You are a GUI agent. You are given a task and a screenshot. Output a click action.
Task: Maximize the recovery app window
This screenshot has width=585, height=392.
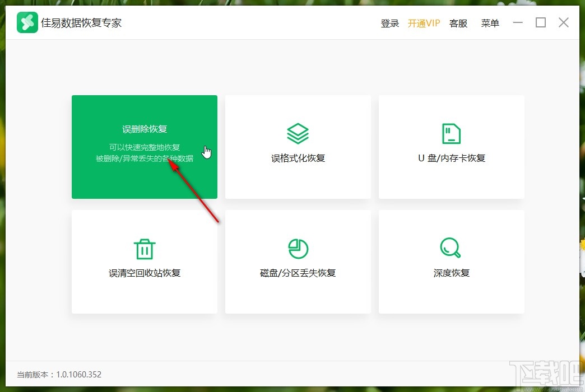(x=541, y=22)
